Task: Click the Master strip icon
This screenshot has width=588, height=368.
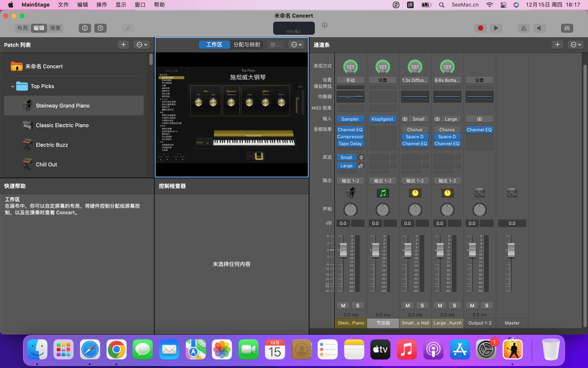Action: coord(512,193)
